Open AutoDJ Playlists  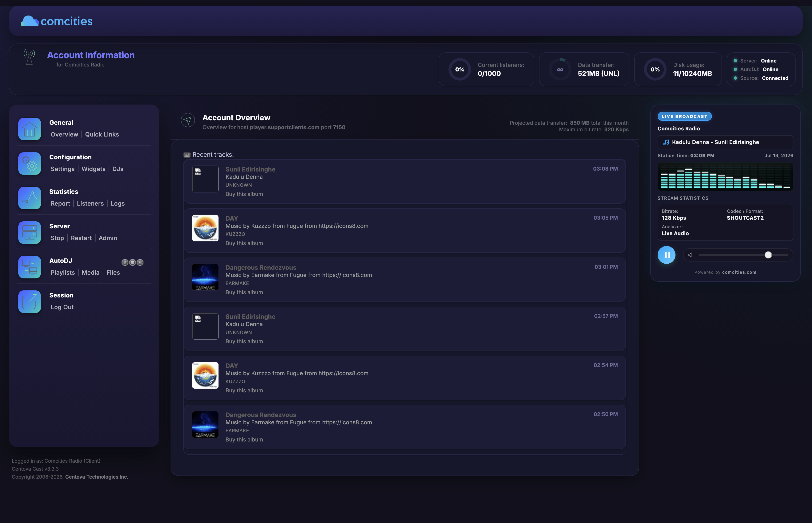(62, 273)
